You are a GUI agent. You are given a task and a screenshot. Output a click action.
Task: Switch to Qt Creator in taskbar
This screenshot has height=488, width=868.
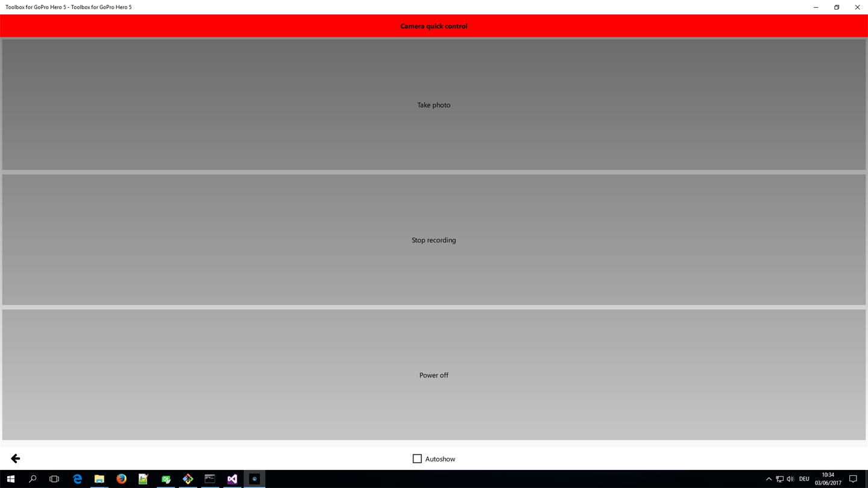(166, 479)
